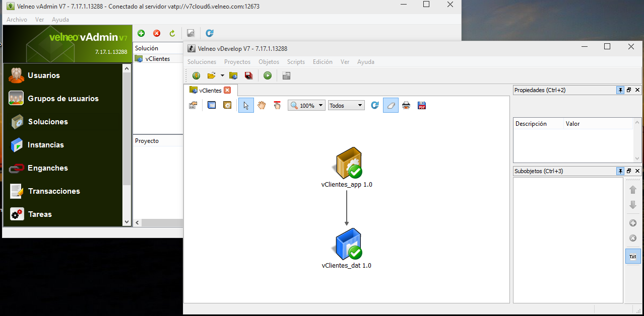
Task: Open Ayuda menu in vDevelop
Action: tap(366, 62)
